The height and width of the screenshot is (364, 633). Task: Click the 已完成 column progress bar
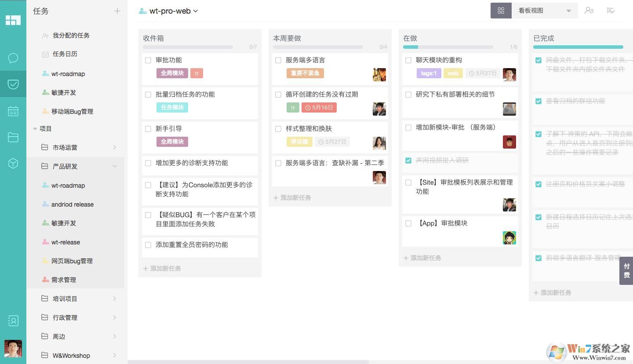tap(578, 47)
